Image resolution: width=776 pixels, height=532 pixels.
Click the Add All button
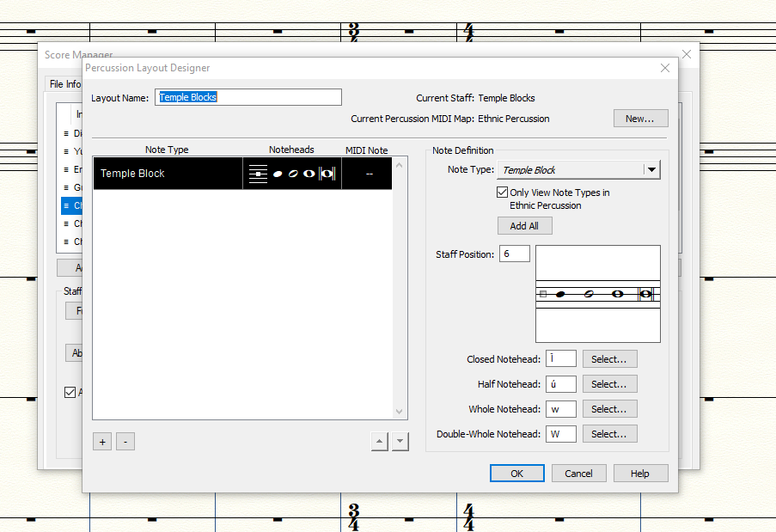[524, 226]
